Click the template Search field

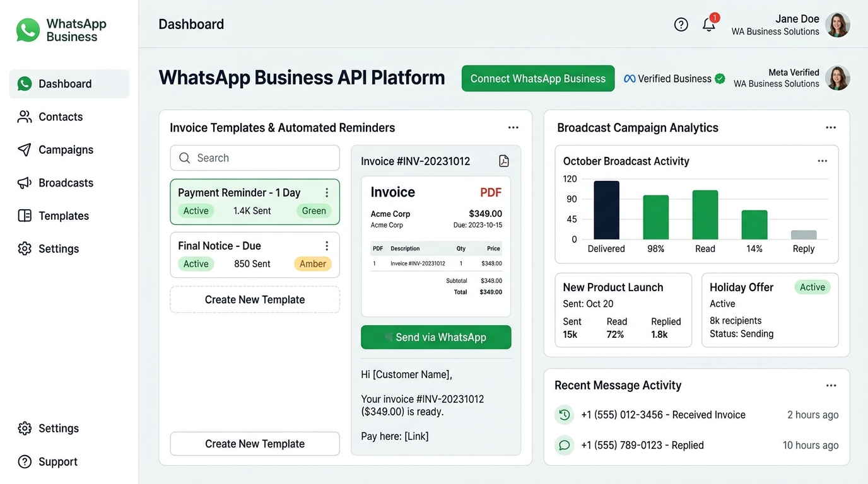tap(255, 158)
